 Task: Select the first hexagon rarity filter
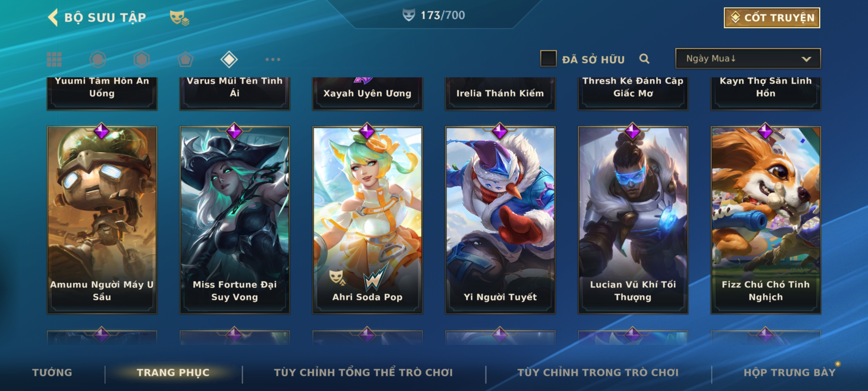click(98, 59)
